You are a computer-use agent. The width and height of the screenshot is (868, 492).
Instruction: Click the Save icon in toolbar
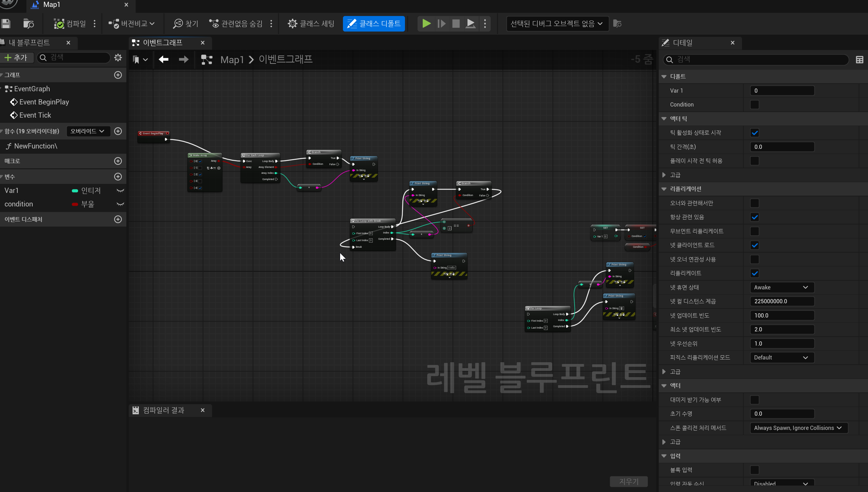[x=6, y=24]
